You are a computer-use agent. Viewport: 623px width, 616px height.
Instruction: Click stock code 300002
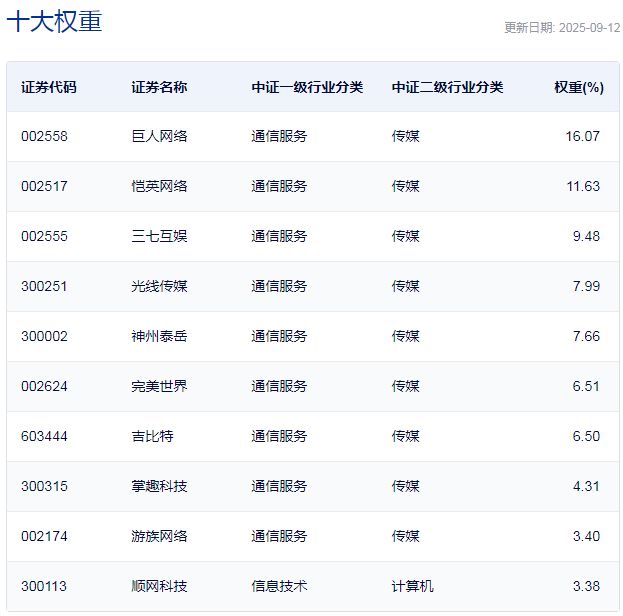click(x=44, y=337)
